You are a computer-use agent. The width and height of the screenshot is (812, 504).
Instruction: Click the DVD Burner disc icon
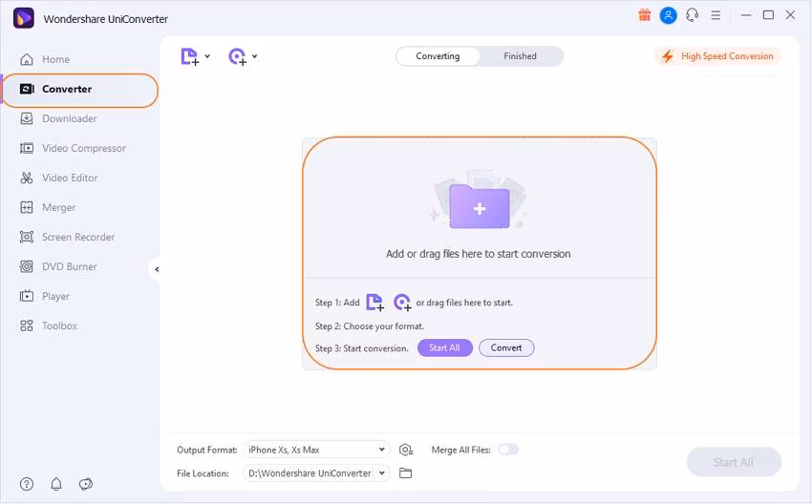tap(27, 266)
